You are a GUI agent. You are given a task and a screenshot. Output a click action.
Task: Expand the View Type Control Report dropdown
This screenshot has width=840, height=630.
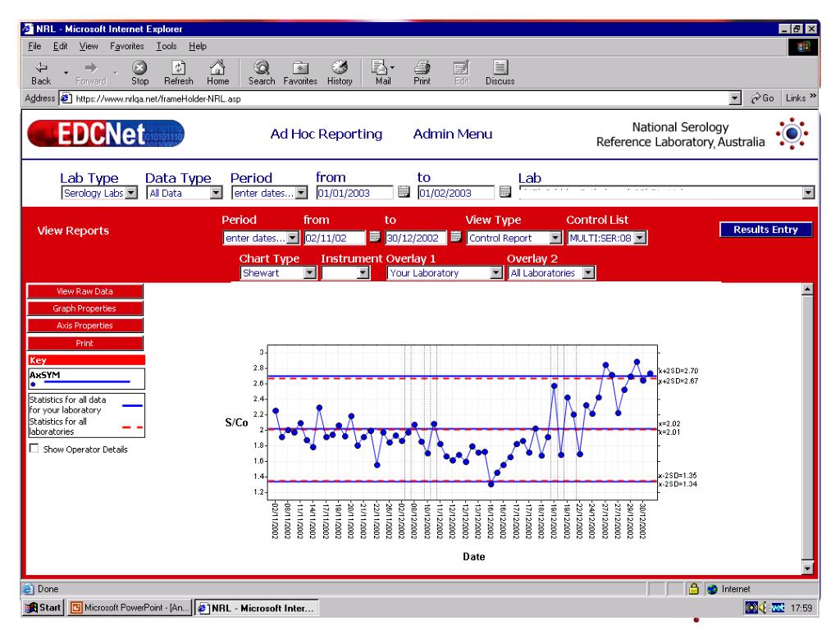[x=555, y=238]
